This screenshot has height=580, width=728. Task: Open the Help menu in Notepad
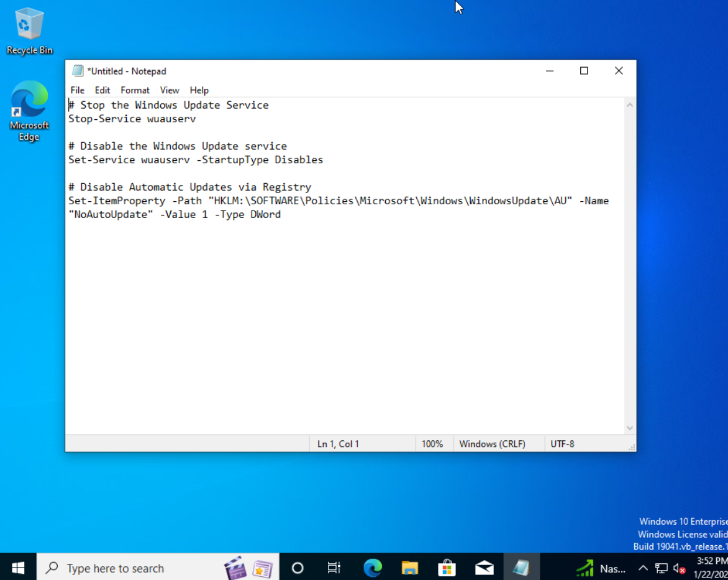(x=199, y=90)
